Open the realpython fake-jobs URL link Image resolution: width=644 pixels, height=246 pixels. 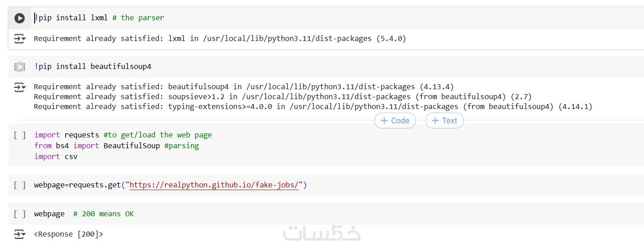click(x=214, y=185)
